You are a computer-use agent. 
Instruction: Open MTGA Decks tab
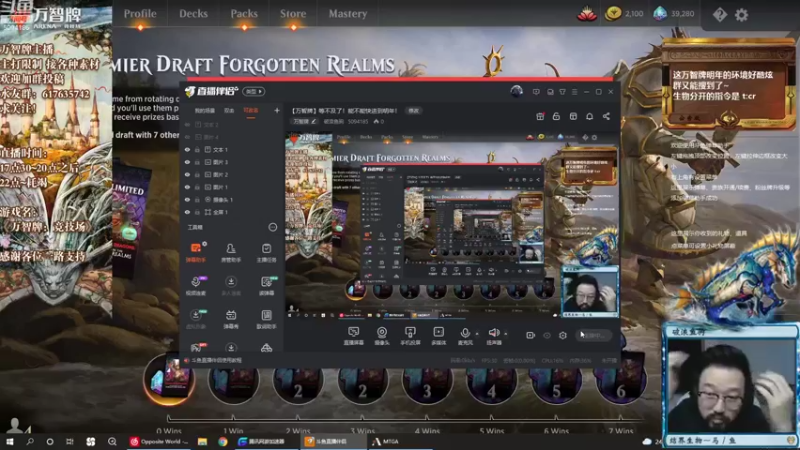click(x=193, y=14)
